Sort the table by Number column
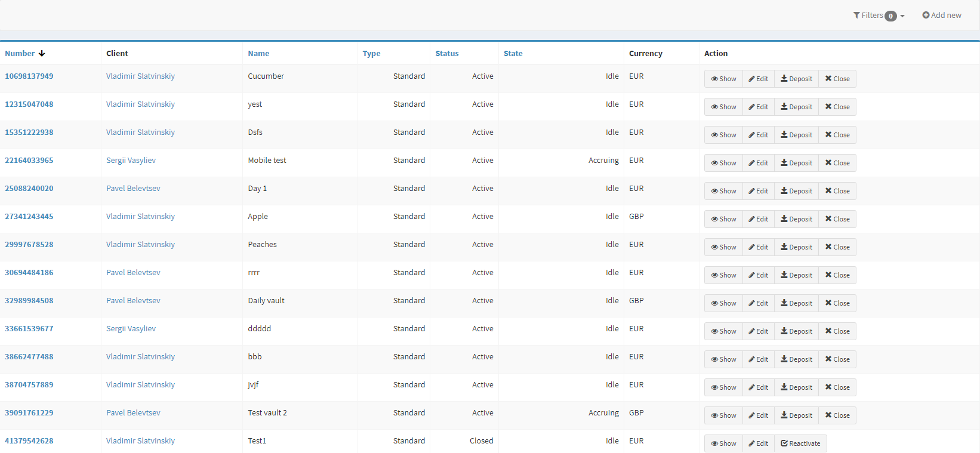This screenshot has height=453, width=980. pos(20,54)
